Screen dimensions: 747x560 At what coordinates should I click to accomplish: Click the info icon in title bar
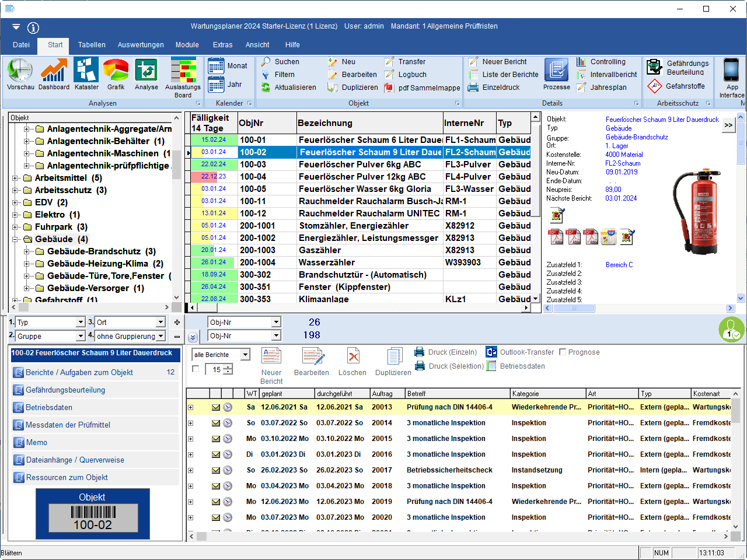click(x=33, y=27)
